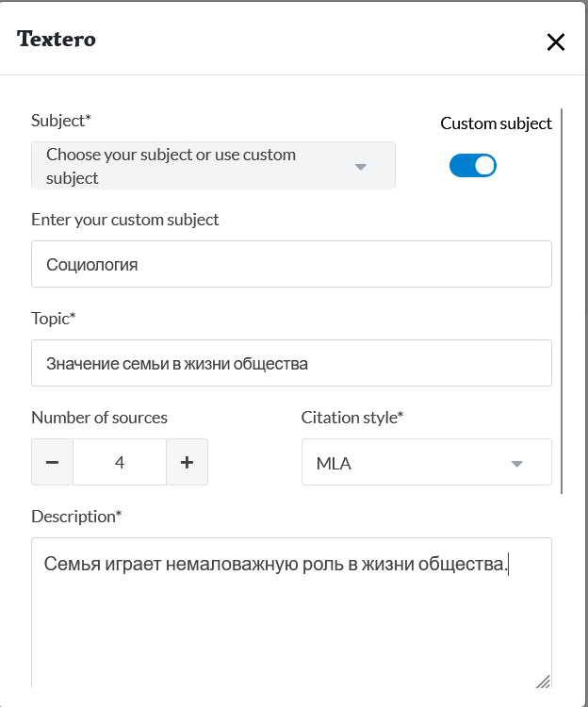
Task: Click the form's vertical scrollbar
Action: click(x=562, y=302)
